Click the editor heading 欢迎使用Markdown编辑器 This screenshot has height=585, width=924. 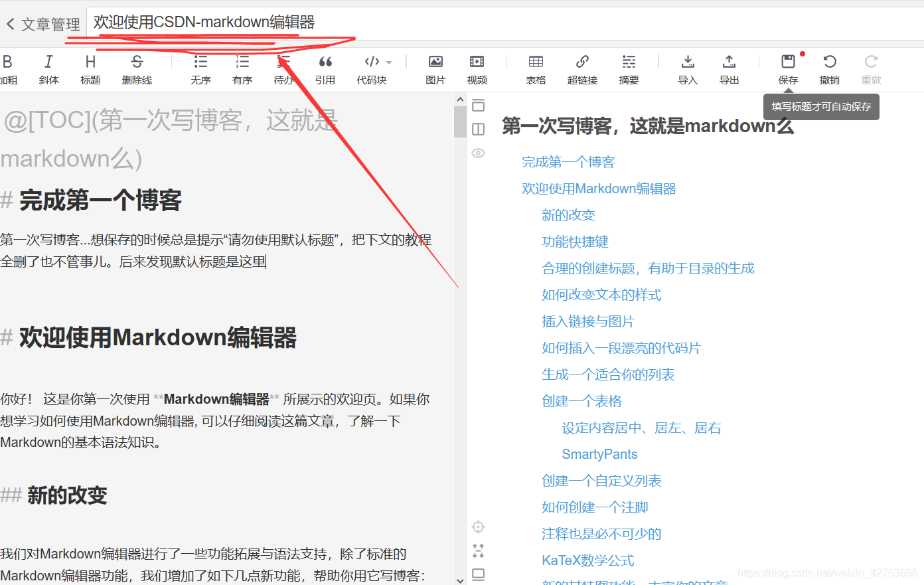pos(158,337)
